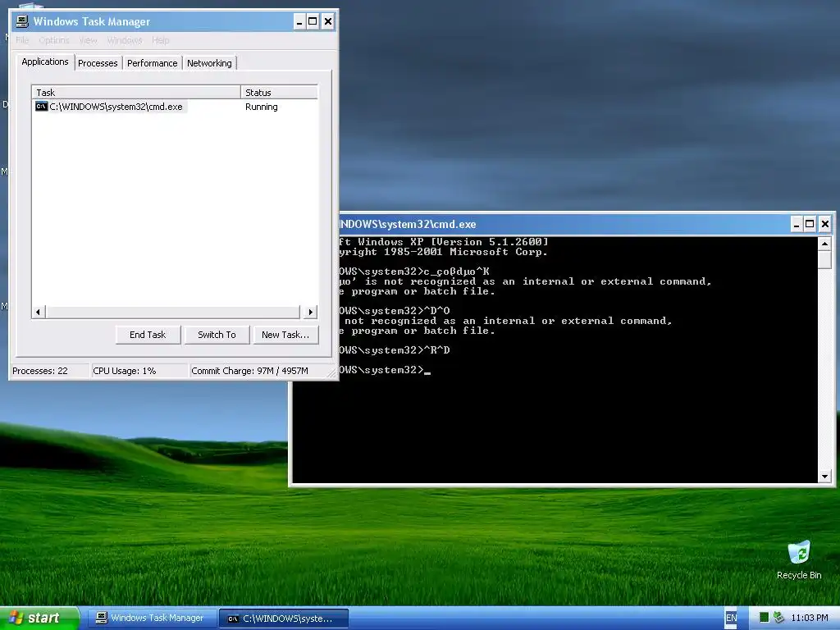Click the End Task button
The image size is (840, 630).
coord(148,335)
